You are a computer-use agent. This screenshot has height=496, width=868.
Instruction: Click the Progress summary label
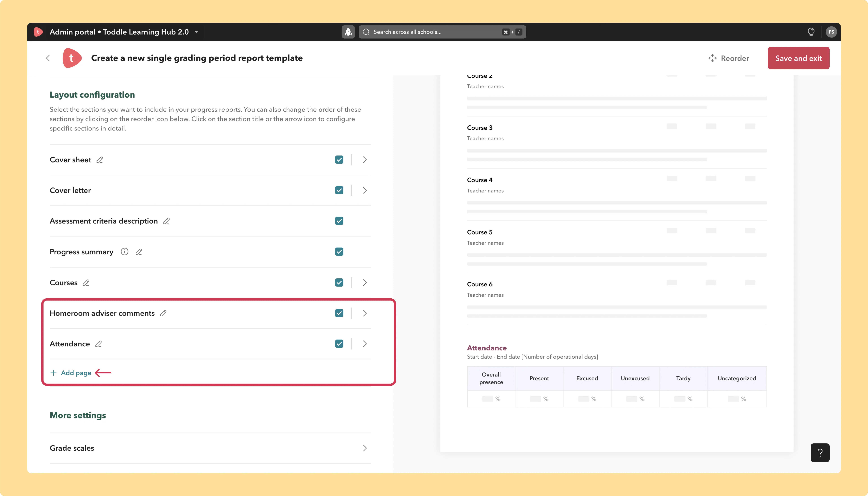point(81,252)
